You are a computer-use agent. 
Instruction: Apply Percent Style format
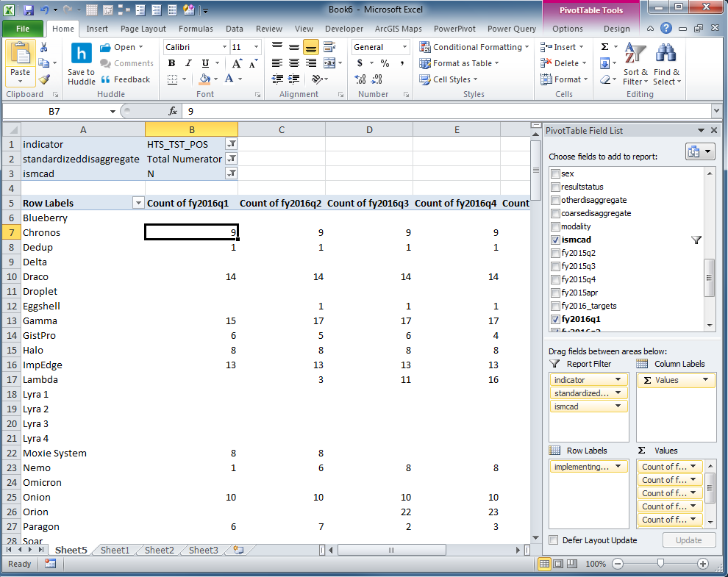pos(385,63)
